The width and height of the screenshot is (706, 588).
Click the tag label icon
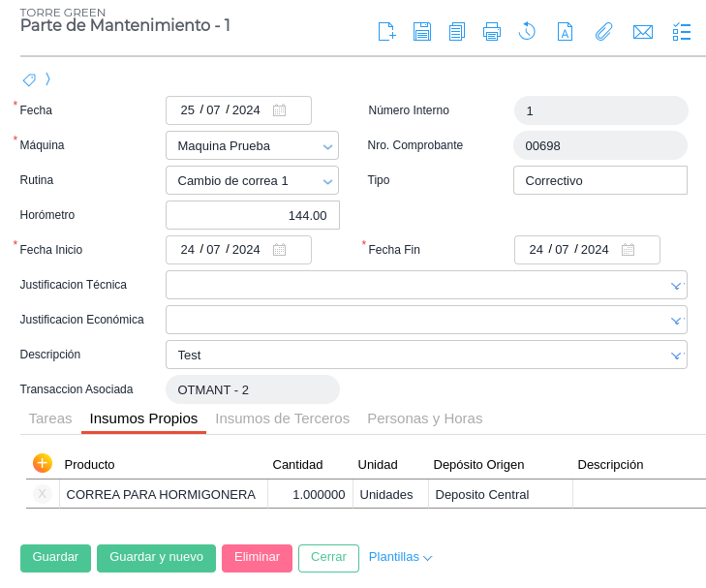click(29, 79)
